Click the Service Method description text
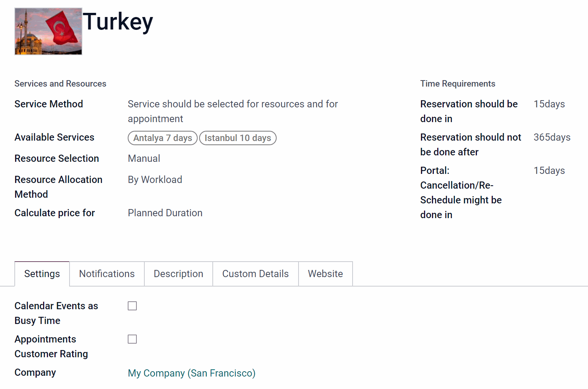The width and height of the screenshot is (588, 389). coord(233,111)
